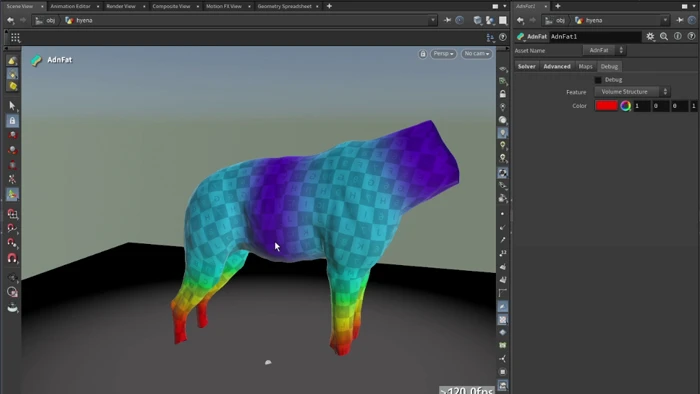Toggle the padlock icon in right viewport toolbar

point(503,94)
